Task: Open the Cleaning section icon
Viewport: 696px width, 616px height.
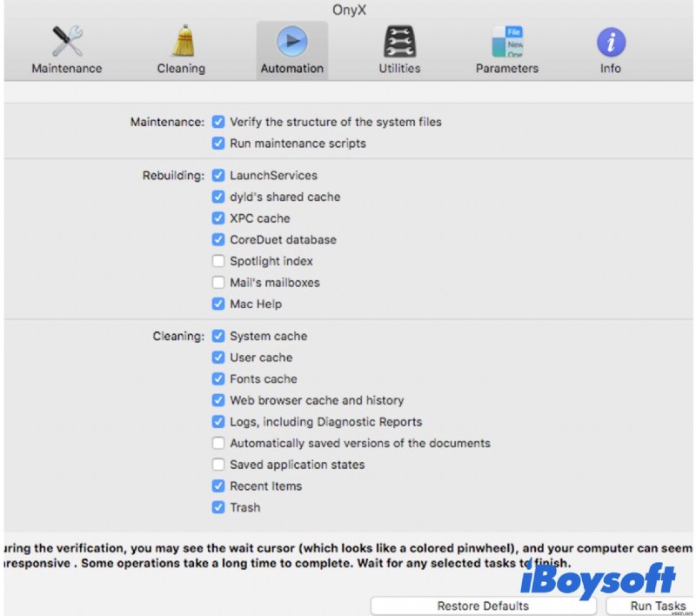Action: coord(180,45)
